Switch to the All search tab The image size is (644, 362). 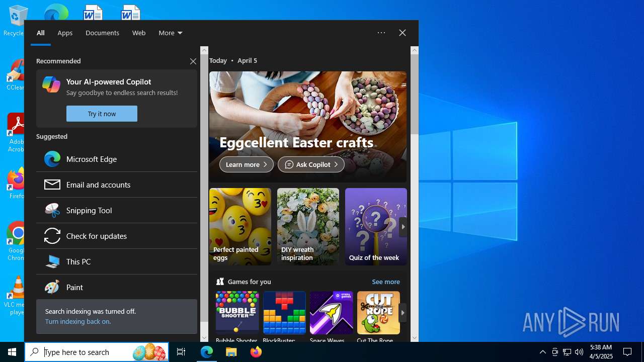point(41,33)
